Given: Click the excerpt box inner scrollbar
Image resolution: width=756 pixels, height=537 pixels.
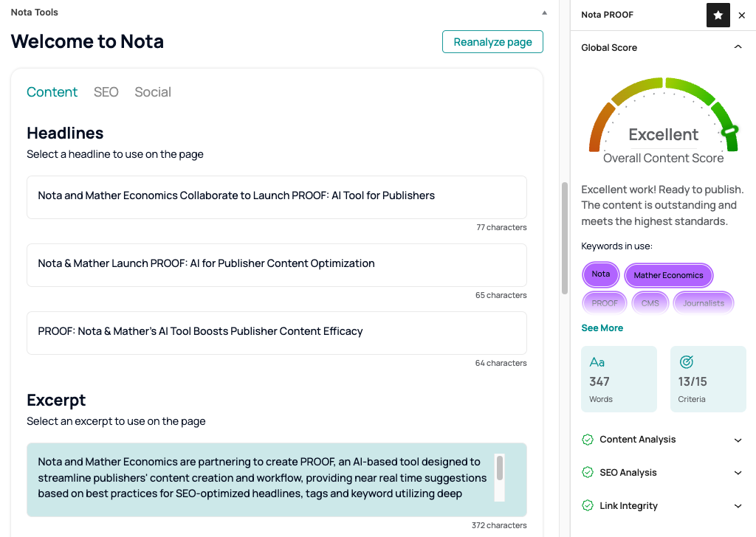Looking at the screenshot, I should (500, 468).
